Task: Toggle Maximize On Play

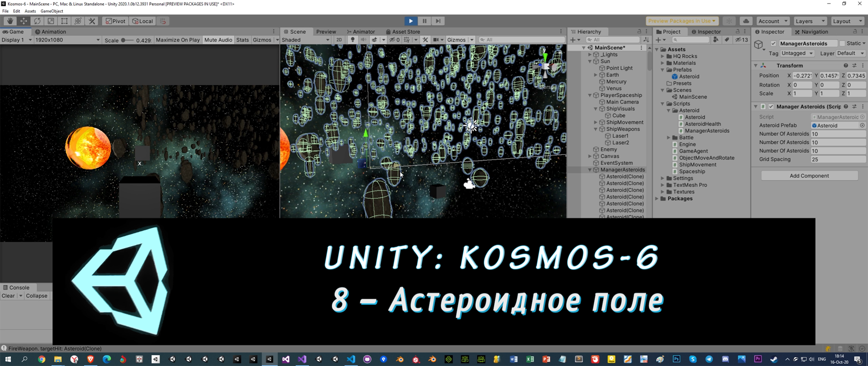Action: click(x=177, y=40)
